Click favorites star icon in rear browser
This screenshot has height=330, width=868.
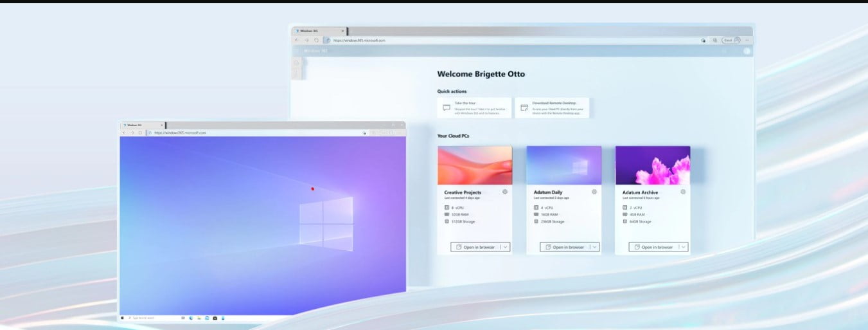pos(704,40)
